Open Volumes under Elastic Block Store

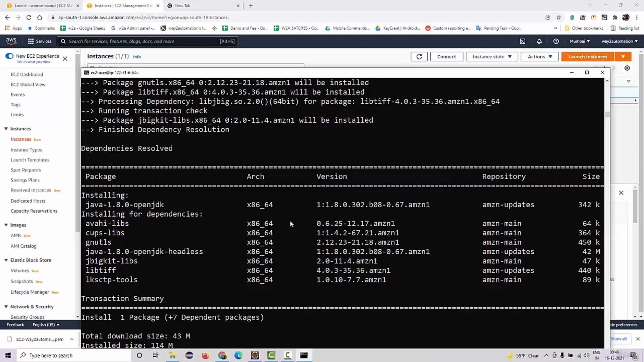[x=20, y=270]
